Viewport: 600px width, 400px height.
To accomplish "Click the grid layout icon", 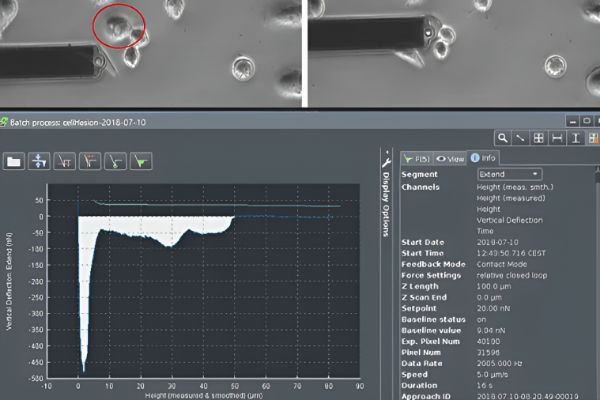I will pyautogui.click(x=539, y=138).
